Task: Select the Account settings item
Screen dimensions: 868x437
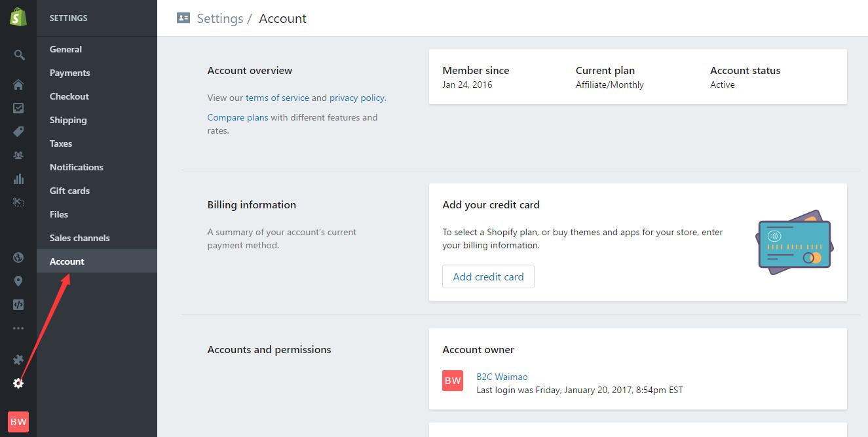Action: [x=97, y=261]
